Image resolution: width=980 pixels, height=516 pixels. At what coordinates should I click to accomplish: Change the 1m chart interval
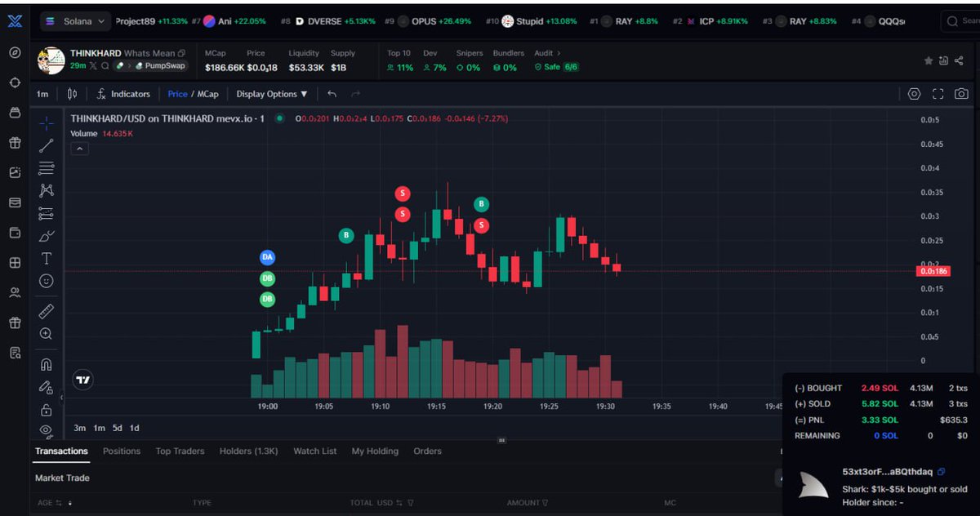click(x=42, y=94)
